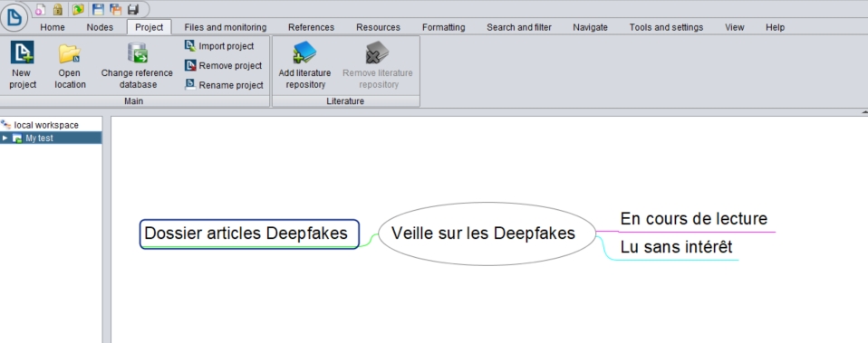Click the Main ribbon group label
Viewport: 868px width, 343px height.
(133, 101)
